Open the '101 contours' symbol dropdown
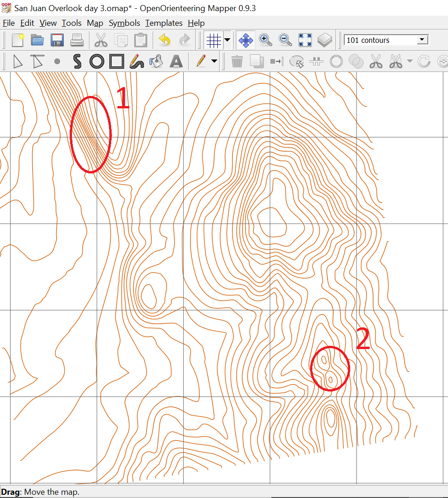 [x=386, y=40]
